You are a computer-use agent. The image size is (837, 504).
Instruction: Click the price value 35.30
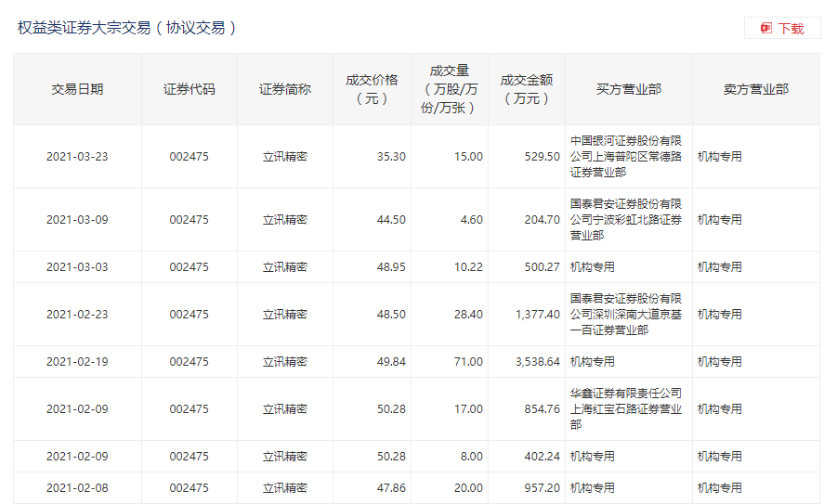tap(391, 157)
